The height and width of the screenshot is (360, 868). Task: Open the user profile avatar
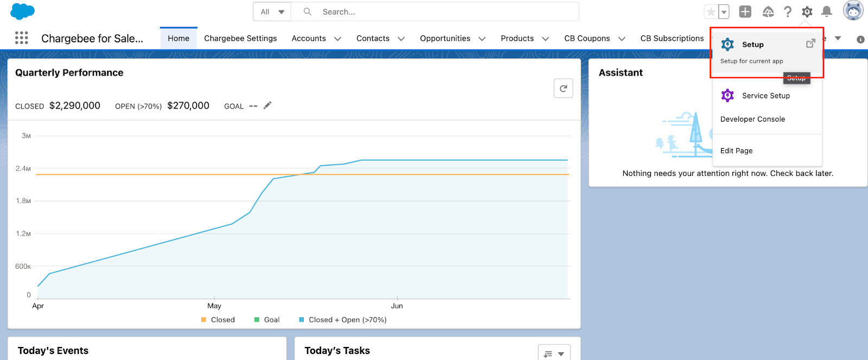coord(853,10)
